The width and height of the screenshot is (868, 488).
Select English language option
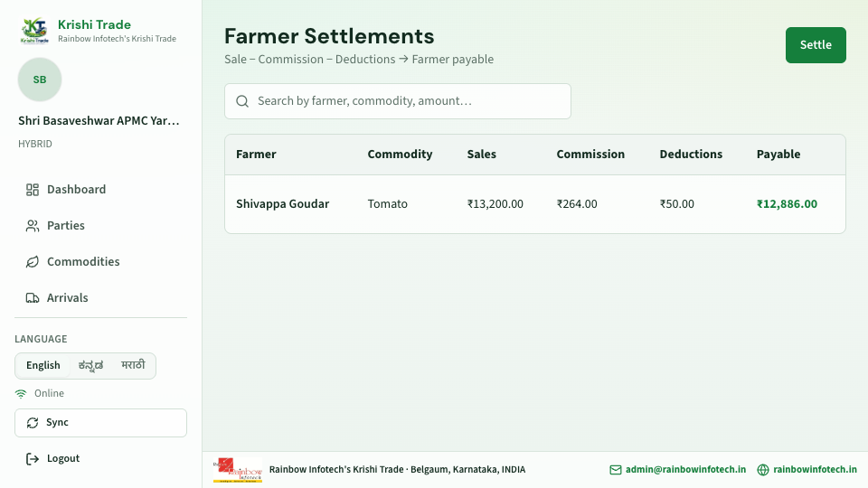tap(43, 366)
